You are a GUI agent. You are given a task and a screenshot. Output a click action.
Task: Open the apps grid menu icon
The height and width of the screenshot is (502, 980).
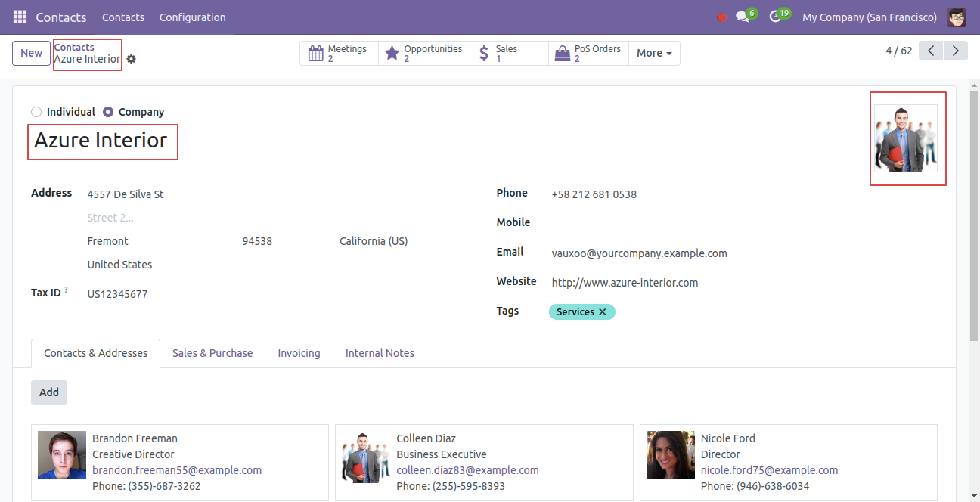pos(20,17)
